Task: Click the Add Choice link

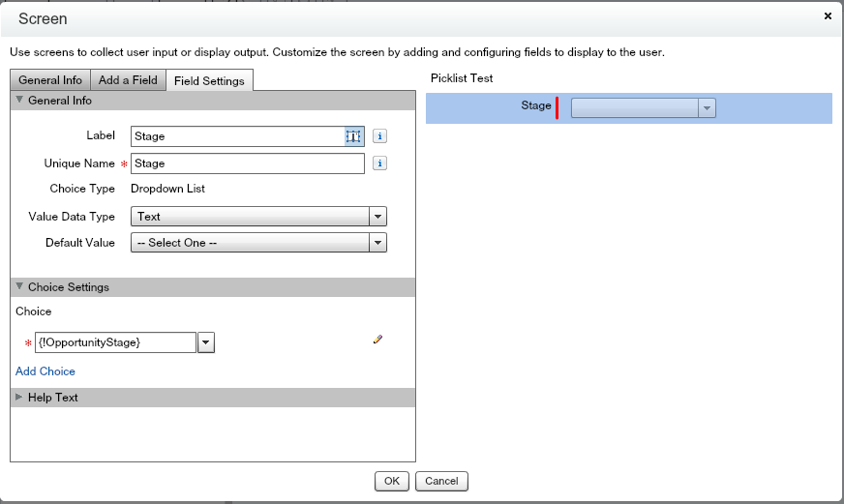Action: [x=45, y=371]
